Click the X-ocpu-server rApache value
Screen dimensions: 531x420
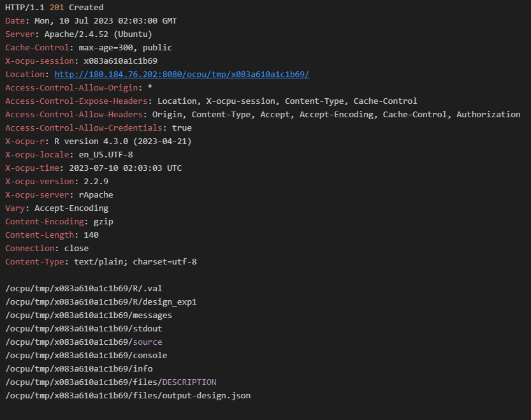(96, 195)
